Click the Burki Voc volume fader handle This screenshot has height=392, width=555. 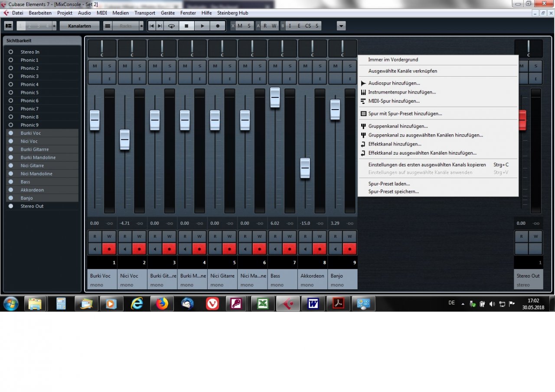(95, 120)
